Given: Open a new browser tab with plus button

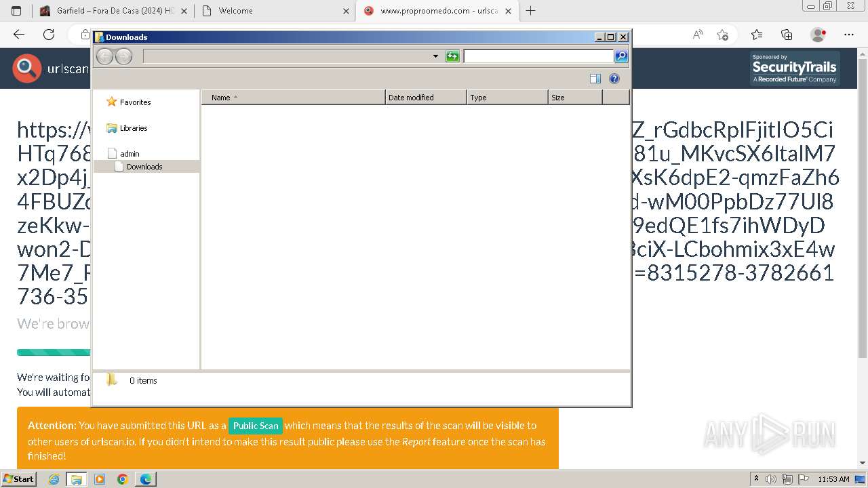Looking at the screenshot, I should [531, 11].
